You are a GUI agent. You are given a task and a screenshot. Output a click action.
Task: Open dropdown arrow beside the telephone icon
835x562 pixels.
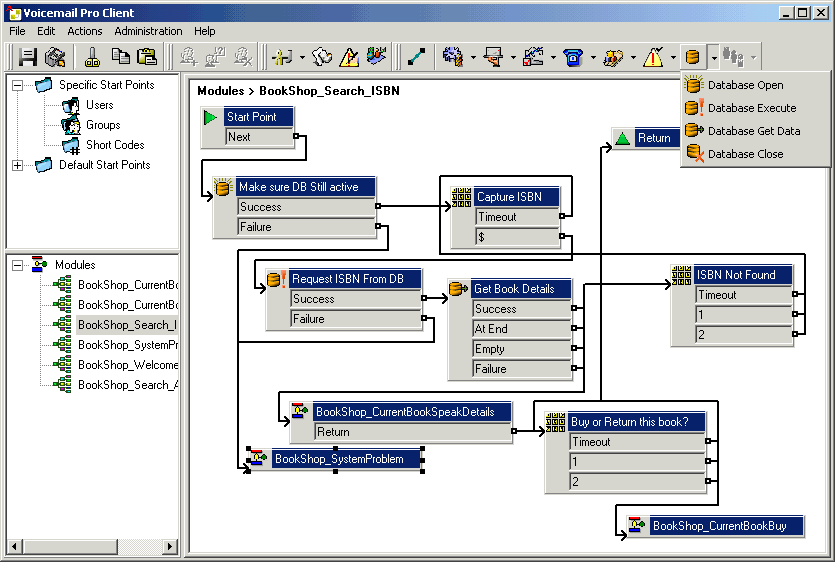(x=593, y=57)
